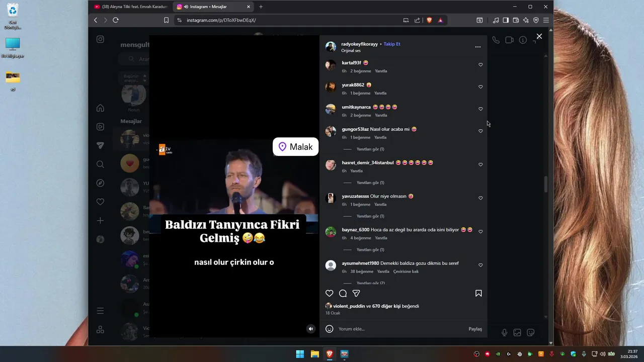644x362 pixels.
Task: Open Instagram home from sidebar
Action: point(100,108)
